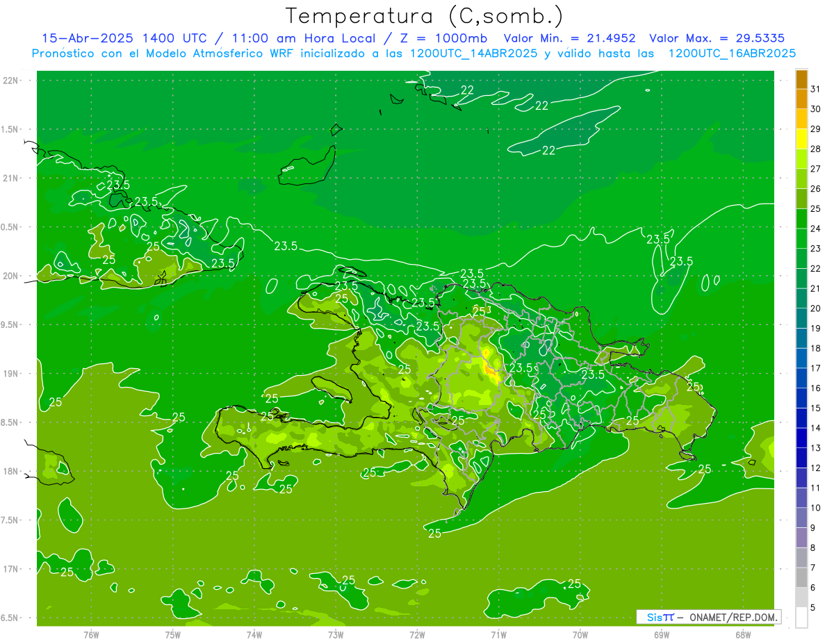
Task: Click the "30" label on the colorbar
Action: (x=816, y=109)
